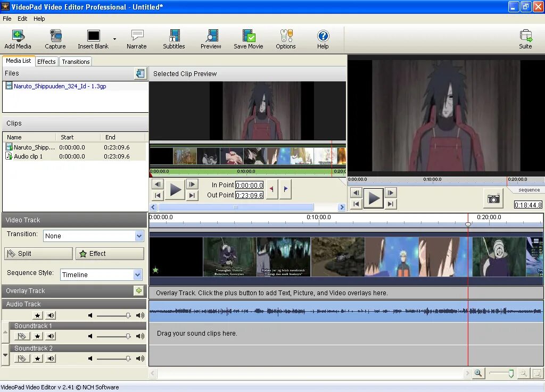Open the Capture tool
Image resolution: width=545 pixels, height=392 pixels.
55,39
